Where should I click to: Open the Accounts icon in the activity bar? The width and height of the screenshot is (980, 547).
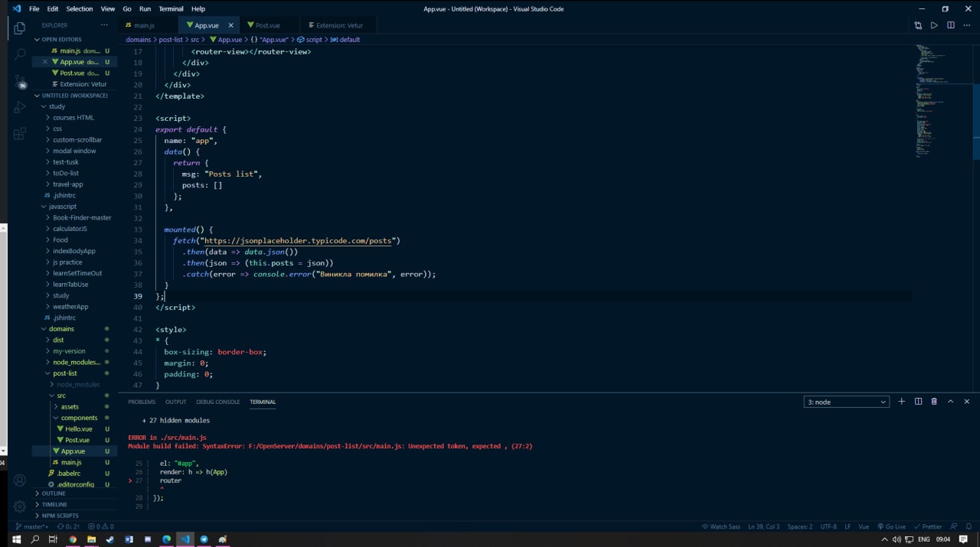(x=20, y=480)
